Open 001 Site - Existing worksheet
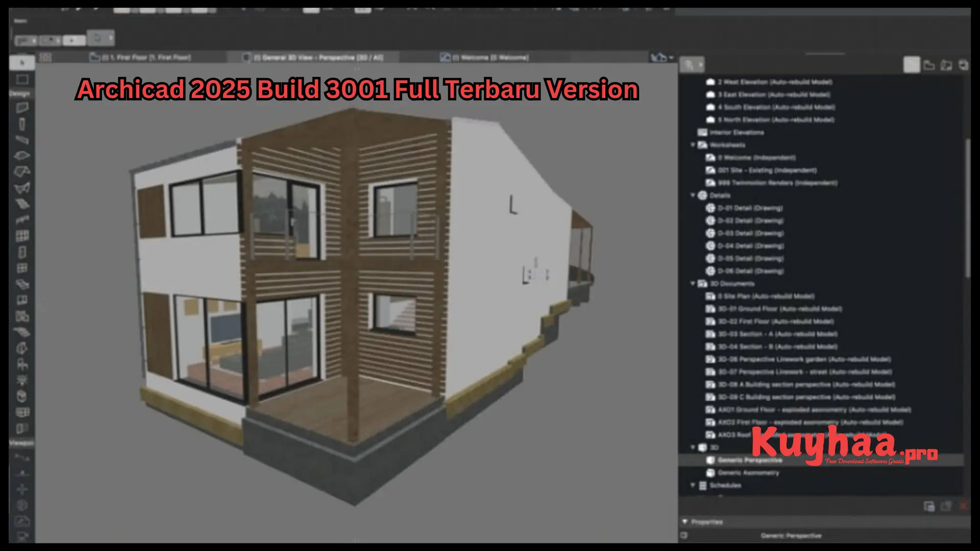Viewport: 980px width, 551px height. (762, 170)
